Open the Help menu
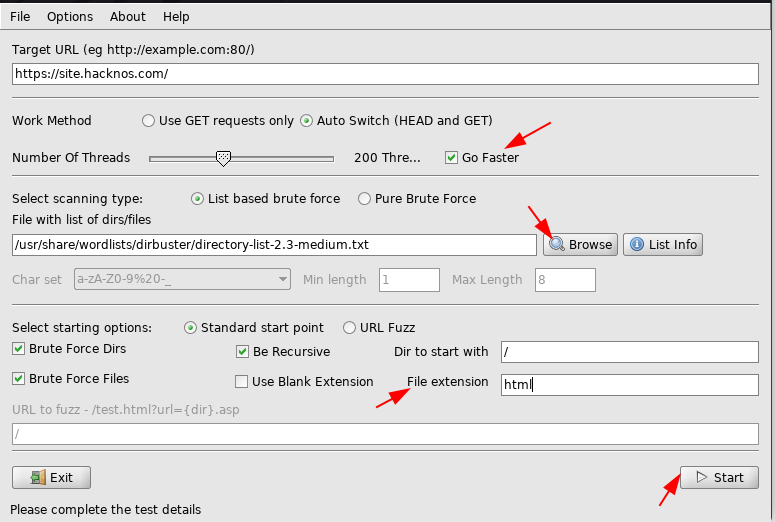Viewport: 775px width, 522px height. 176,17
